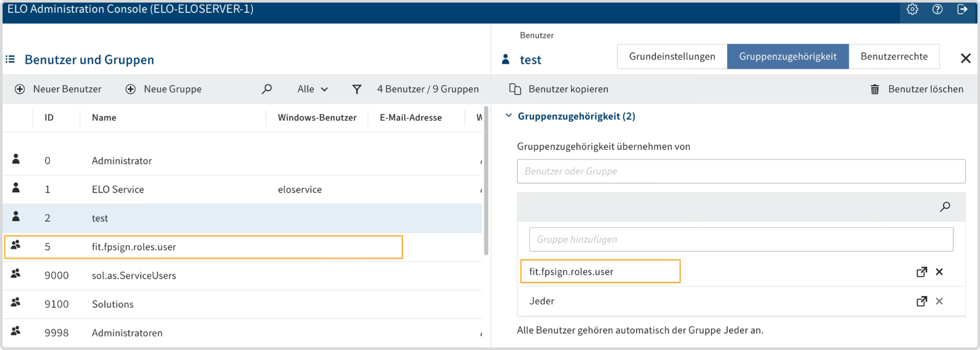Open the Alle filter dropdown

pos(313,89)
